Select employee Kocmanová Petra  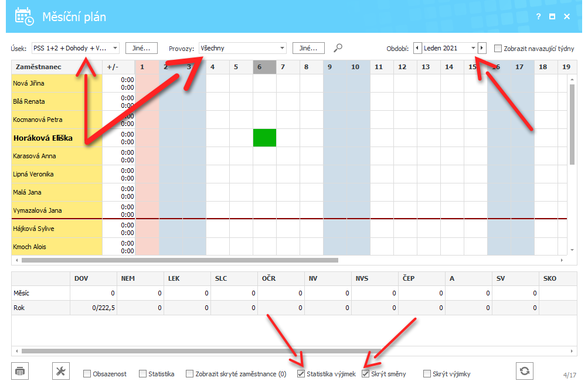pyautogui.click(x=57, y=120)
